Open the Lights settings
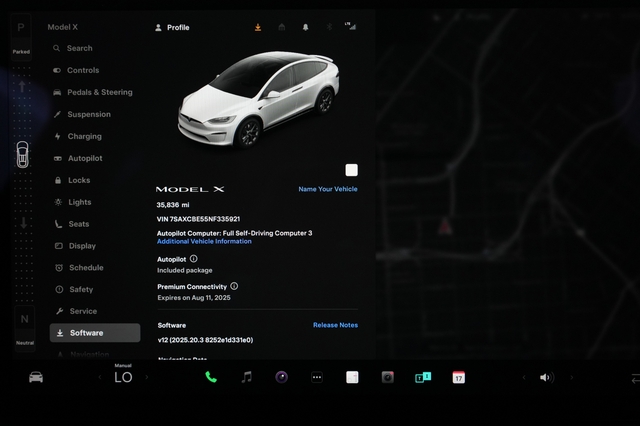 point(73,202)
